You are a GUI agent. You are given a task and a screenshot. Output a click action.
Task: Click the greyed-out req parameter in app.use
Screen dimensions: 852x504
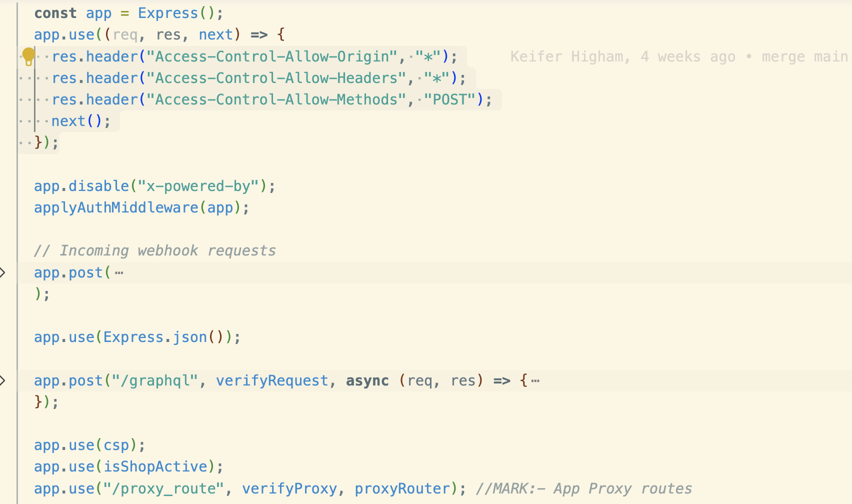click(x=125, y=34)
